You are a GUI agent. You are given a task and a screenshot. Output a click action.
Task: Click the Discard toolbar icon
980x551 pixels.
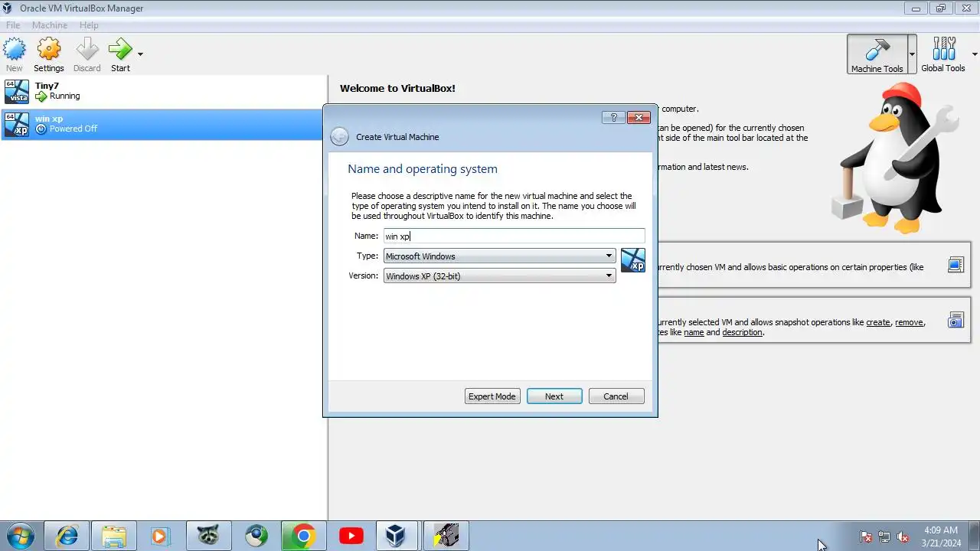tap(87, 50)
